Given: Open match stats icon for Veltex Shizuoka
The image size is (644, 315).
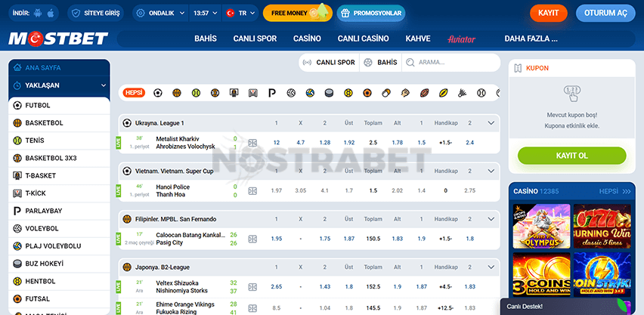Looking at the screenshot, I should pyautogui.click(x=252, y=286).
